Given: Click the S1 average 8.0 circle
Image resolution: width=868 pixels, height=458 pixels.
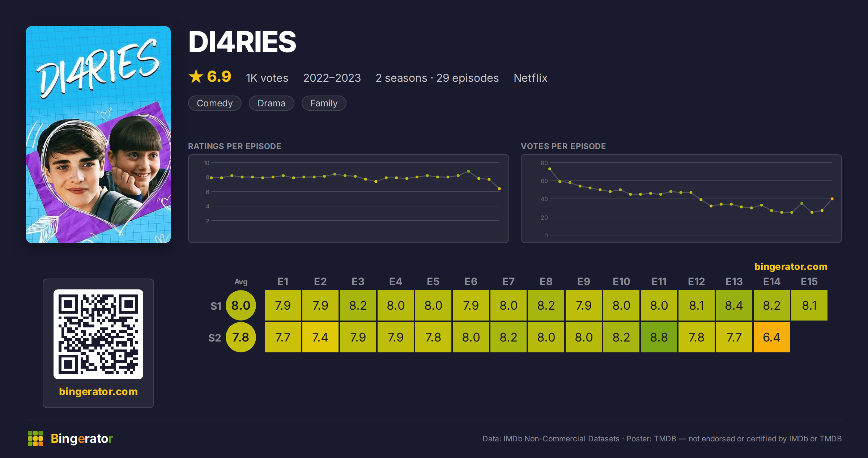Looking at the screenshot, I should pyautogui.click(x=241, y=305).
